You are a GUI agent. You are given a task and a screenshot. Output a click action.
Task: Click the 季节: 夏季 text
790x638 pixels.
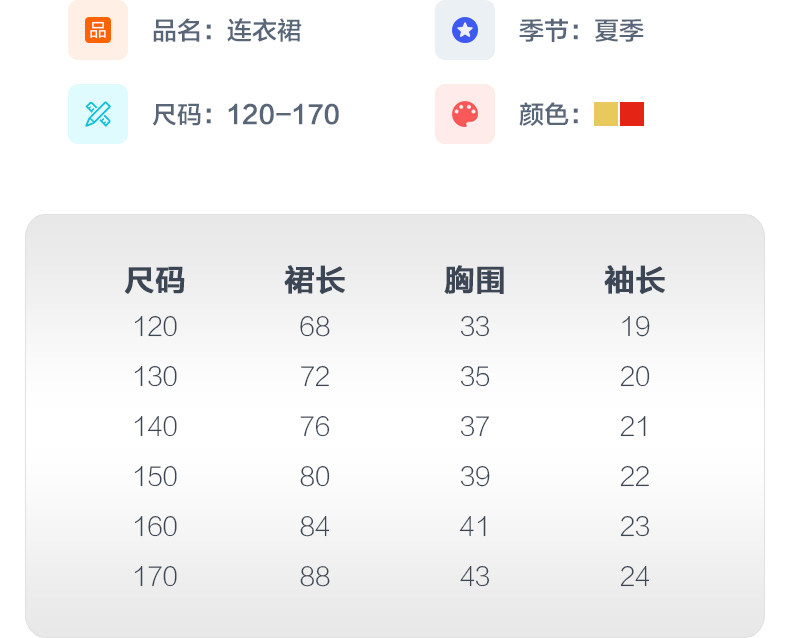[581, 31]
